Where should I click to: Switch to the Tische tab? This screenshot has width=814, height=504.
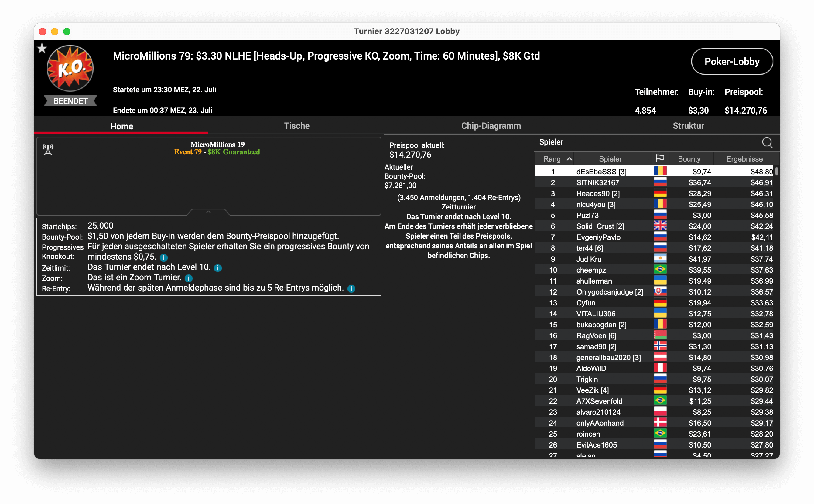pos(296,126)
